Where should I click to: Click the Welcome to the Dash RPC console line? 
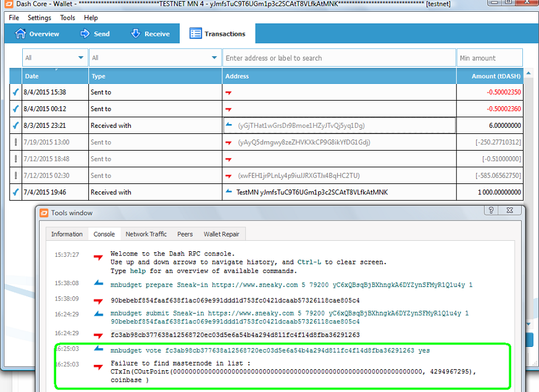172,254
